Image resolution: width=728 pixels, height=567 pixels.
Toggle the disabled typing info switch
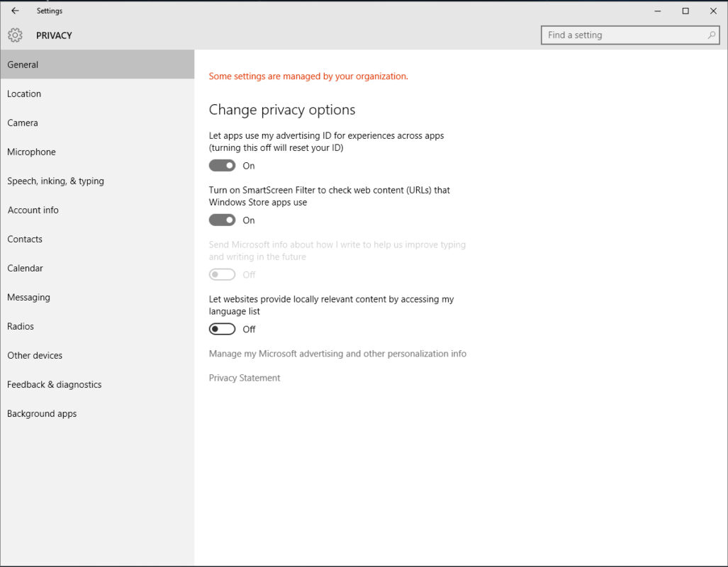222,274
